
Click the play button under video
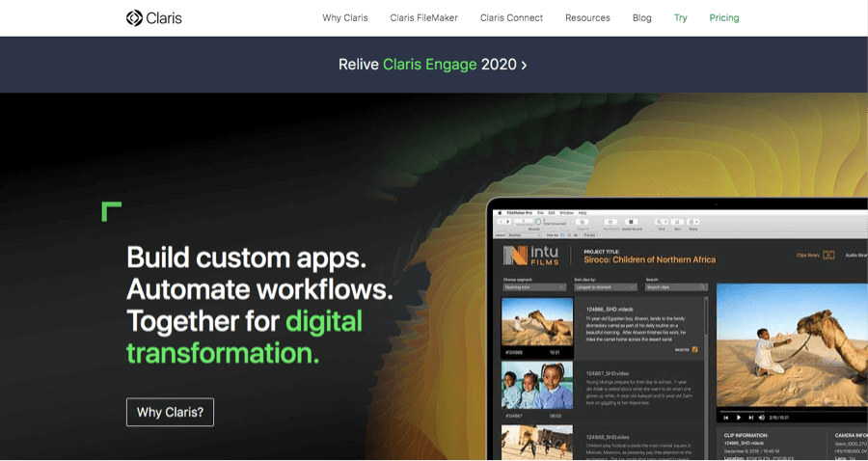click(739, 418)
